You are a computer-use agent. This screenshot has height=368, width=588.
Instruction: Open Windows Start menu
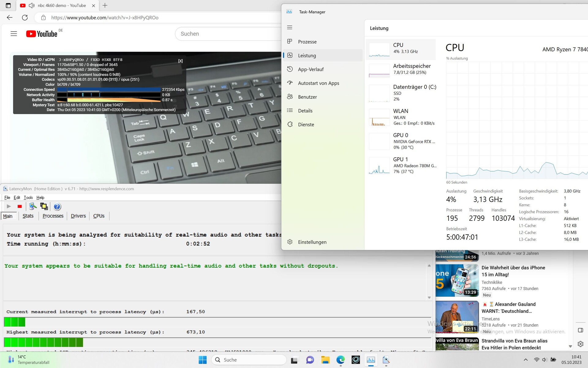pos(202,360)
